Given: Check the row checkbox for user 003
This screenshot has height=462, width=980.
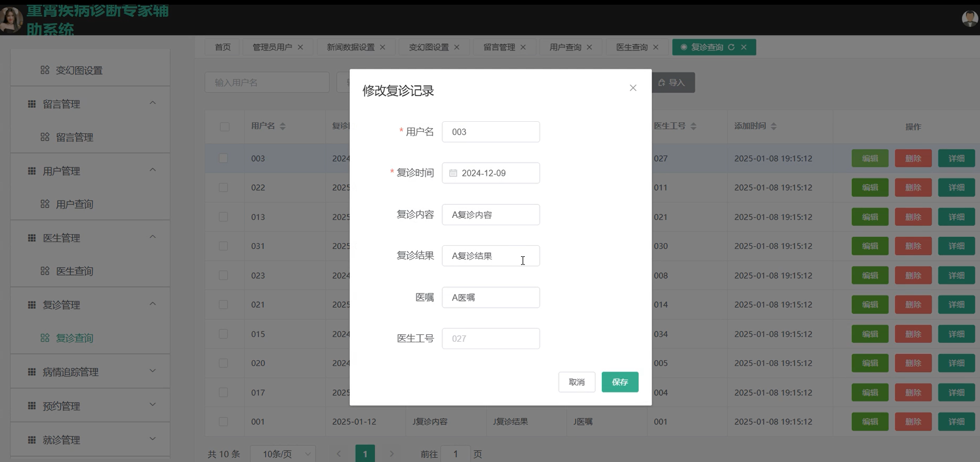Looking at the screenshot, I should (223, 159).
